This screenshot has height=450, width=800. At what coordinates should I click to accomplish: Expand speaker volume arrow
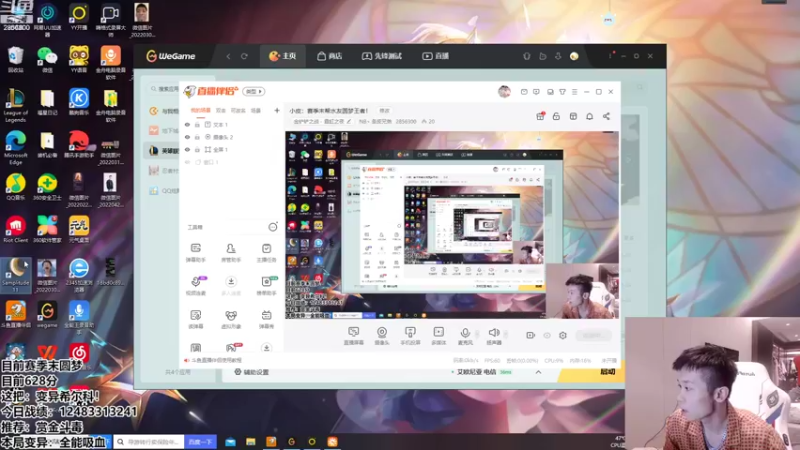506,335
